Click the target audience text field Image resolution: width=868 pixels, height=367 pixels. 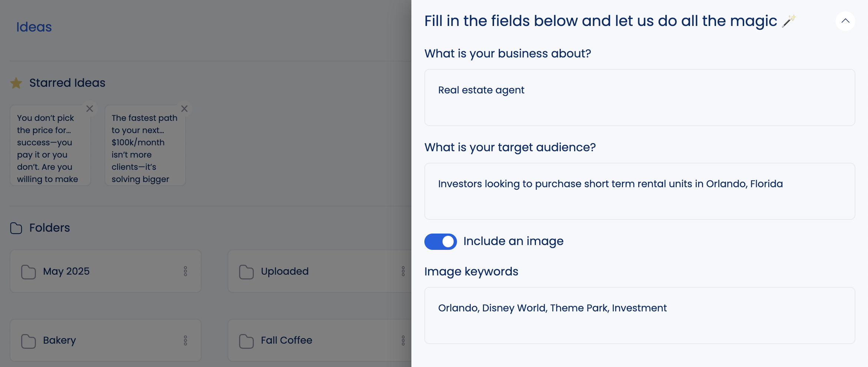click(x=639, y=191)
